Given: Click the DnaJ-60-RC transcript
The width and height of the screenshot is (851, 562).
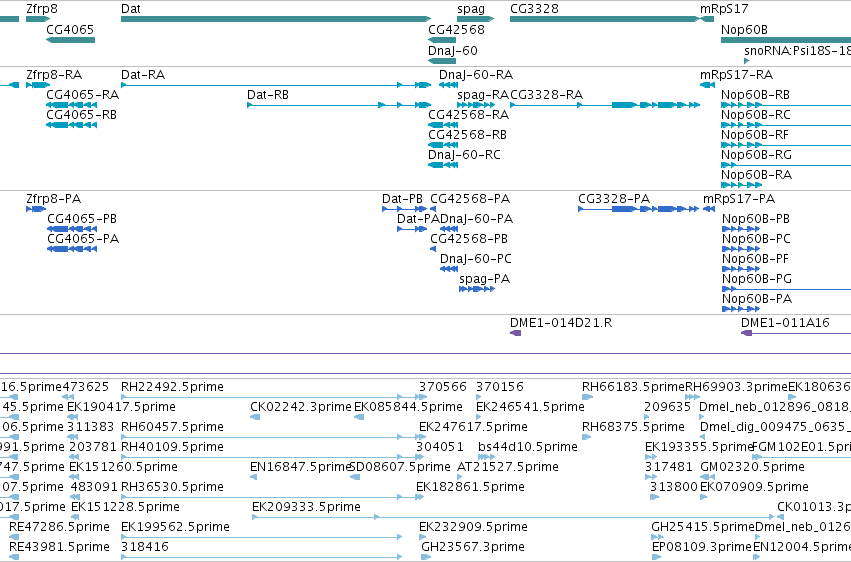Looking at the screenshot, I should click(x=443, y=165).
